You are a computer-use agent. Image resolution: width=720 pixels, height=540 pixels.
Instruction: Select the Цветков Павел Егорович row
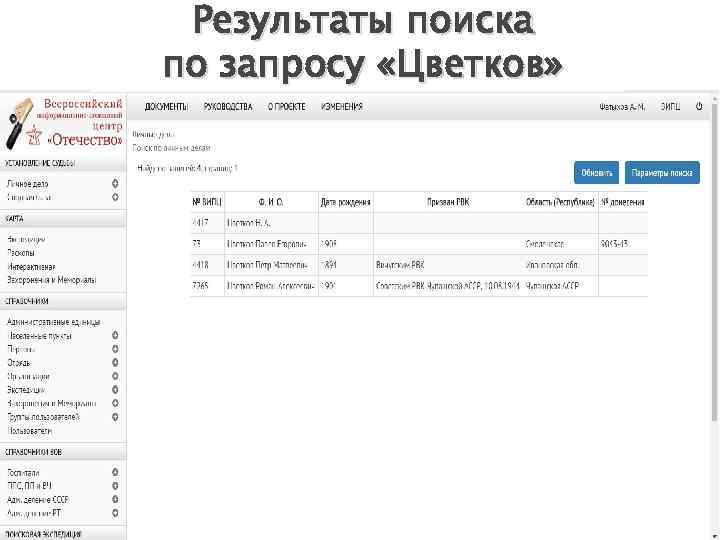[419, 244]
